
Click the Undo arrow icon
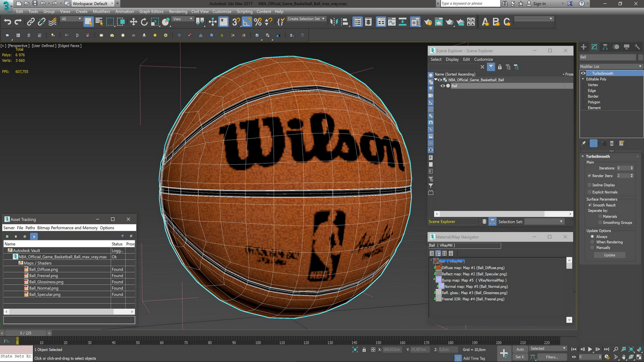(x=7, y=22)
